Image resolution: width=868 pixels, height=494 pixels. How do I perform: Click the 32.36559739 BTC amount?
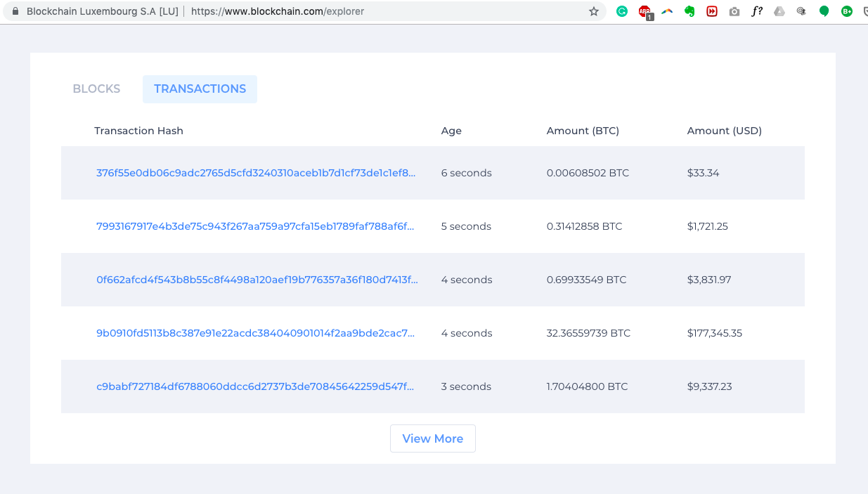[x=588, y=333]
